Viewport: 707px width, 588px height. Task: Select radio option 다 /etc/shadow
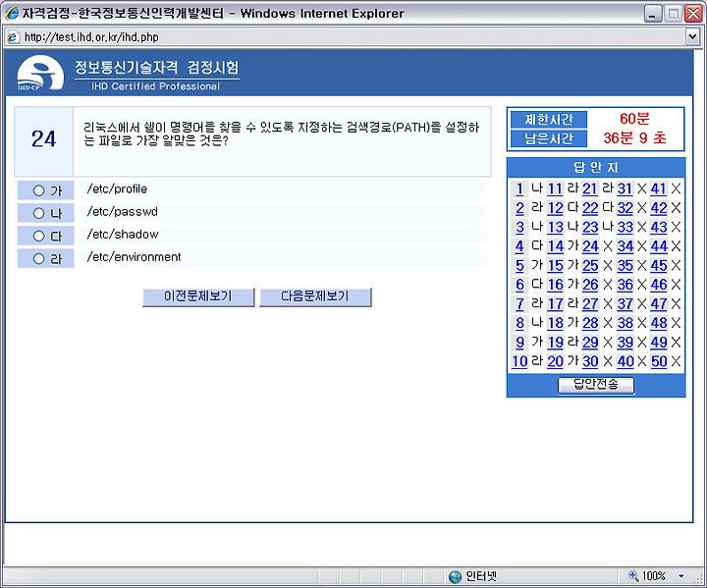click(x=38, y=236)
